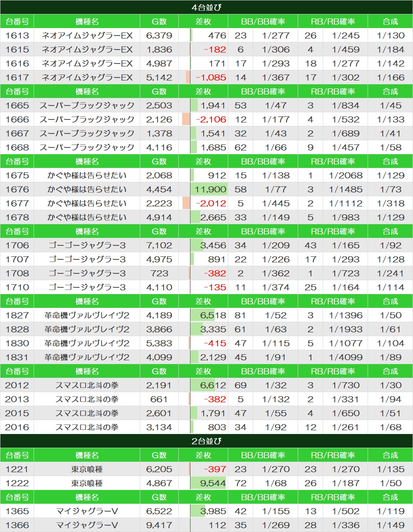Click the difference value 9,544
413x532 pixels.
pos(213,483)
